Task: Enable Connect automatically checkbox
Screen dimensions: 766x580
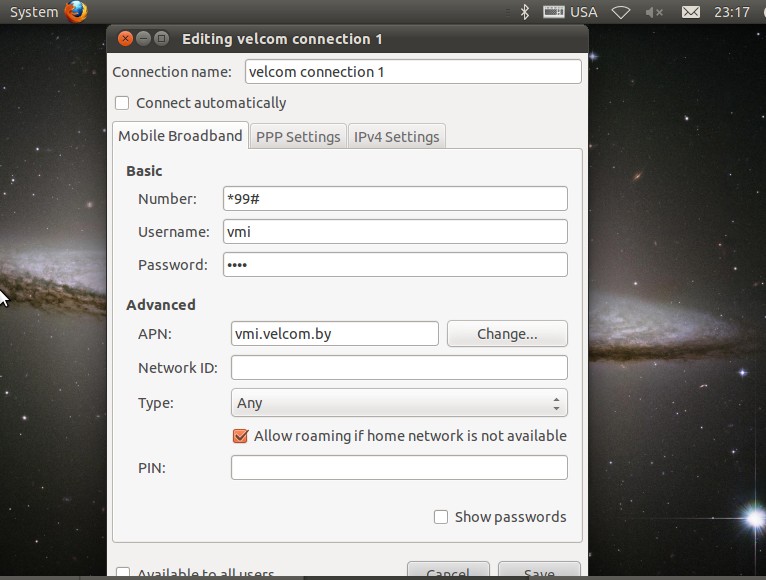Action: tap(122, 103)
